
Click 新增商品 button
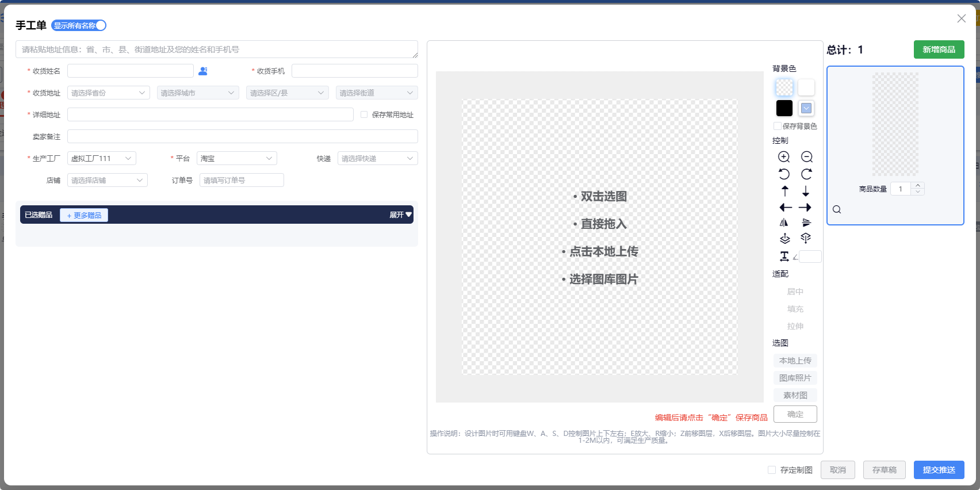coord(939,49)
